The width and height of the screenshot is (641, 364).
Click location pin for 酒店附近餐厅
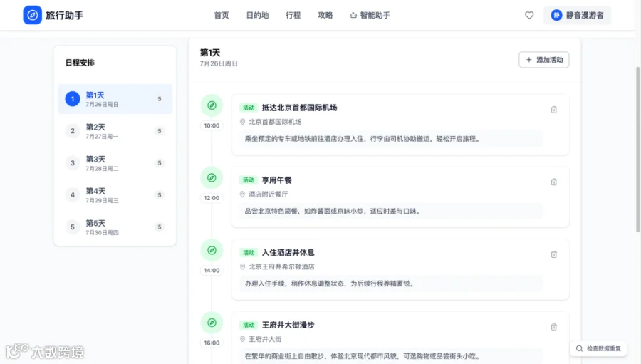pos(242,194)
